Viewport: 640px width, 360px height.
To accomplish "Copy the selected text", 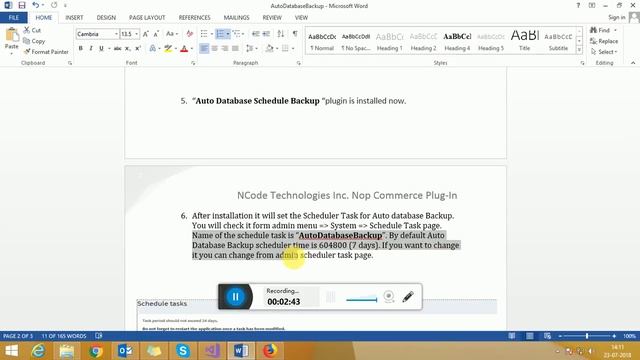I will (34, 41).
